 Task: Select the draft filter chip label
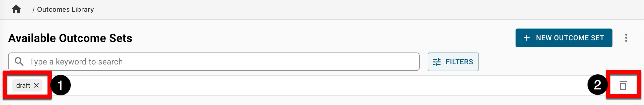[x=23, y=85]
